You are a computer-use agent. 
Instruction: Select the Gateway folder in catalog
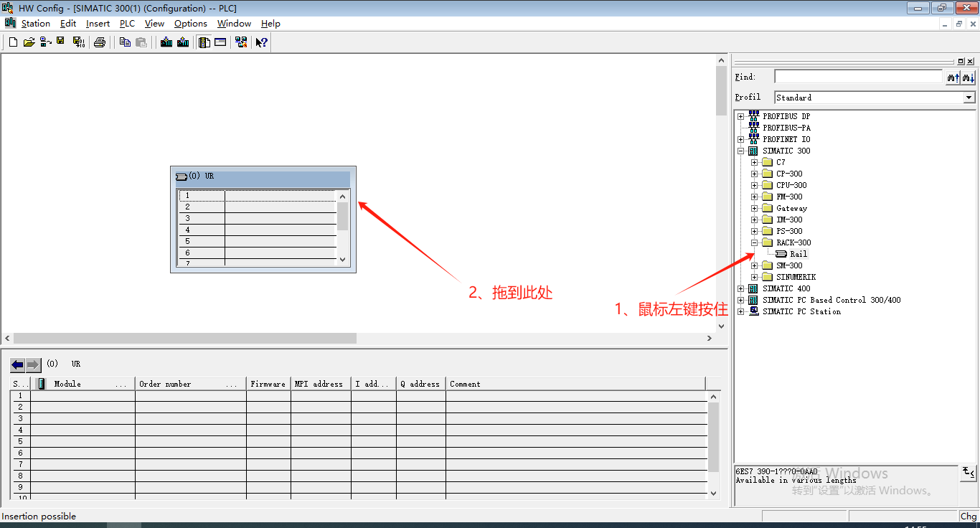pyautogui.click(x=791, y=208)
